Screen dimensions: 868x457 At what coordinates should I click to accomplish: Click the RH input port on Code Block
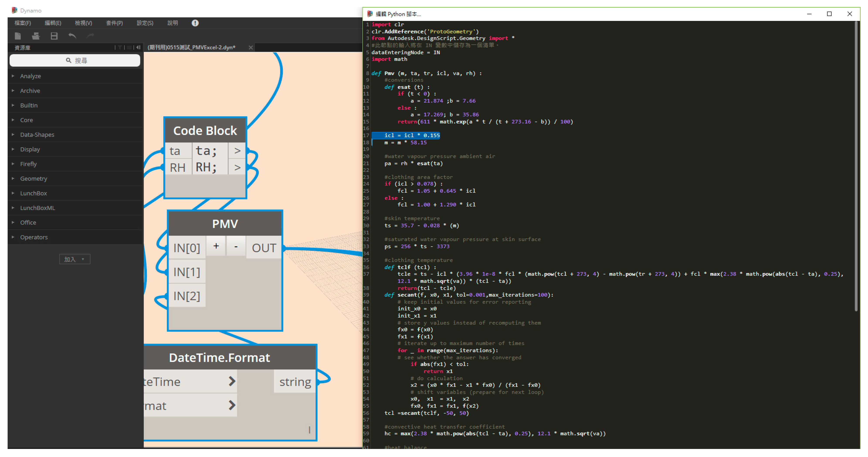[x=179, y=167]
